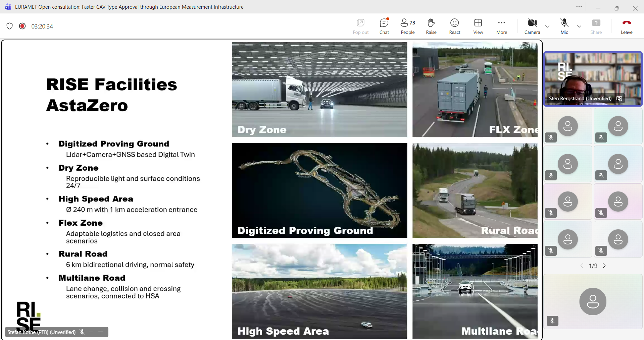Expand the Camera options dropdown arrow

click(x=547, y=26)
